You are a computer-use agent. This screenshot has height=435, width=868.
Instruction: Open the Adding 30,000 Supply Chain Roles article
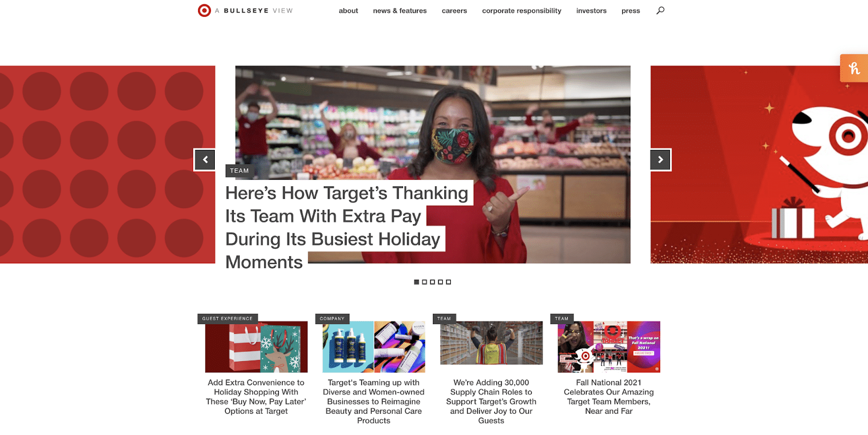tap(492, 401)
